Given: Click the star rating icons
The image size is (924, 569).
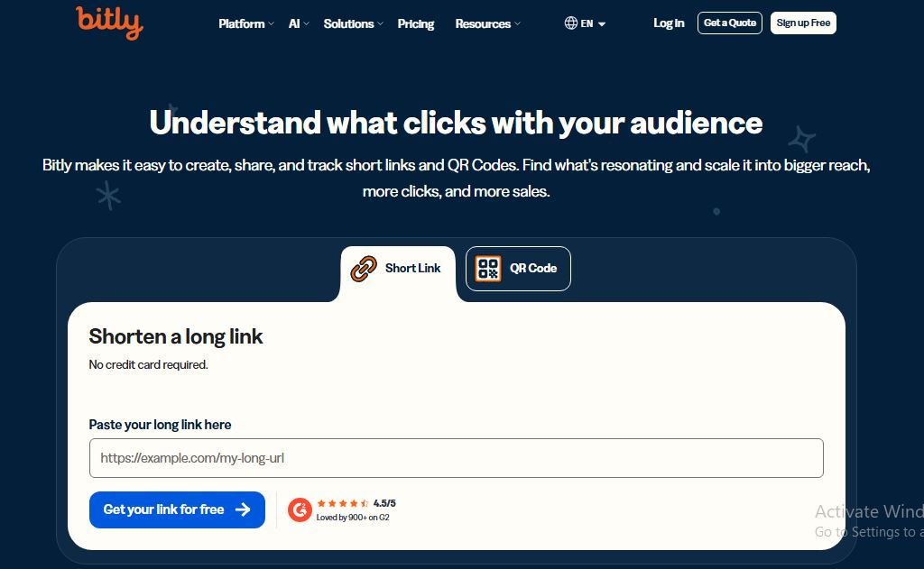Looking at the screenshot, I should point(342,503).
